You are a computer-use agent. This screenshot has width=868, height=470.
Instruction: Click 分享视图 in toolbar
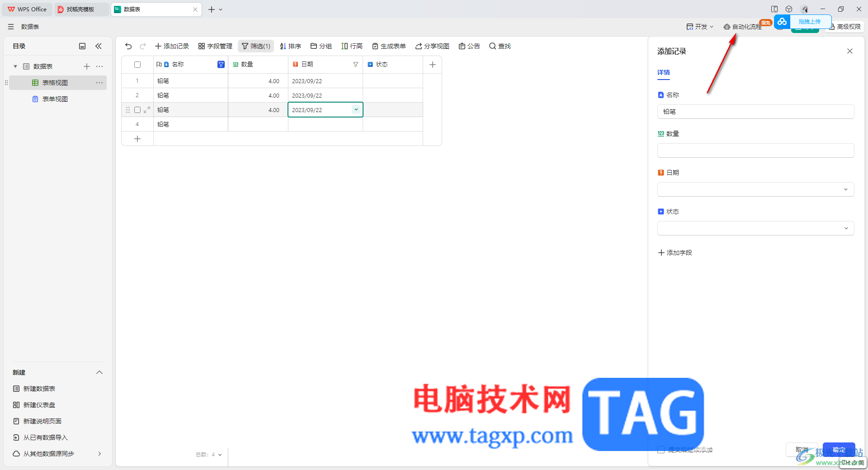tap(432, 46)
